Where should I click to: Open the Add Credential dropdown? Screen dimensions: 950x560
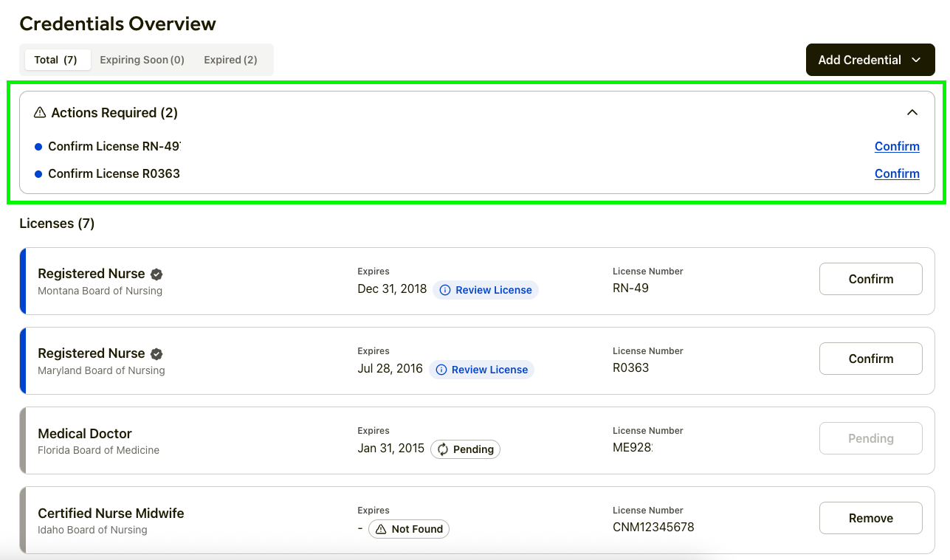(870, 60)
